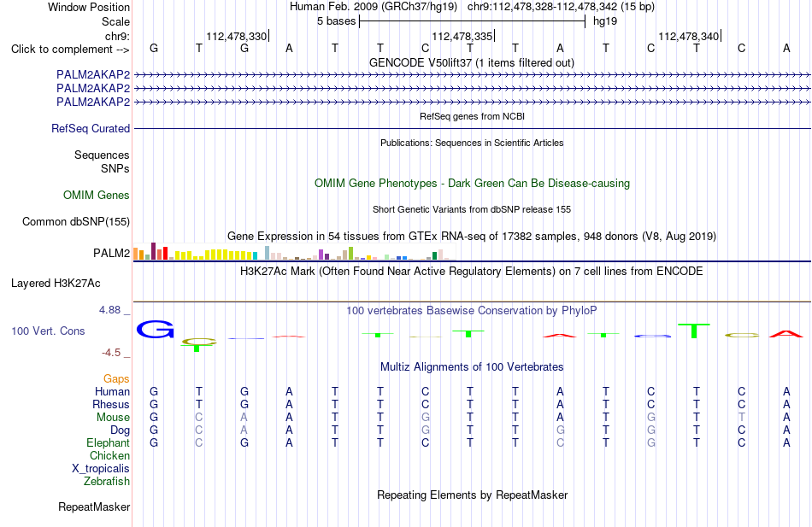
Task: Click 'RefSeq genes from NCBI' title
Action: [473, 116]
